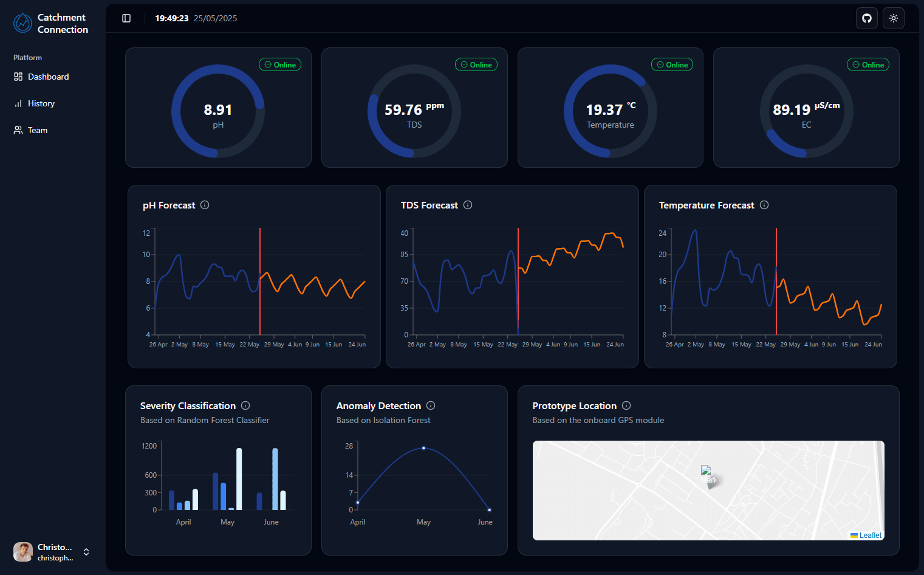
Task: Click the user avatar photo
Action: click(23, 552)
